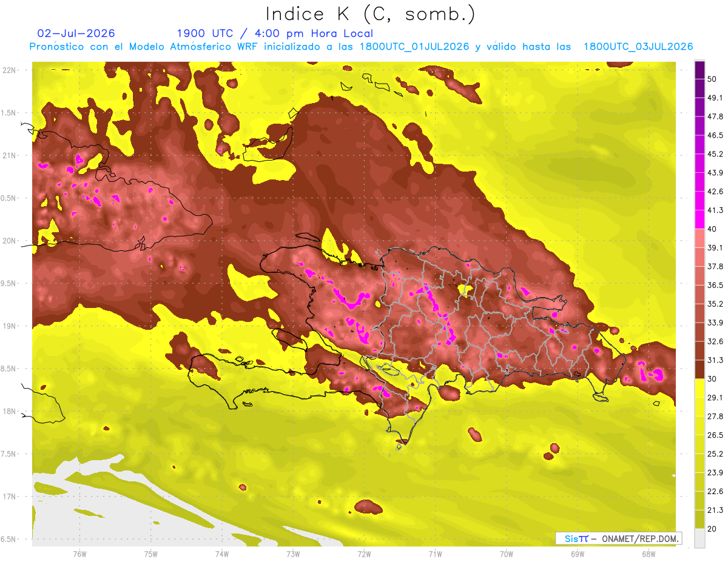Click the colorbar value '22.6'
The width and height of the screenshot is (728, 562).
(715, 492)
